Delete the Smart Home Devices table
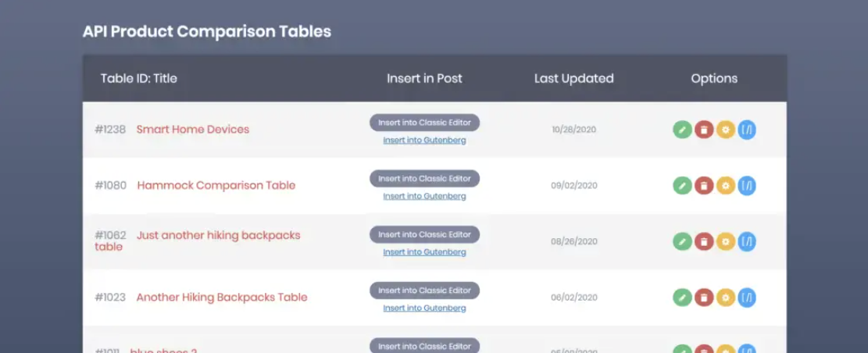Viewport: 868px width, 353px height. click(x=704, y=130)
